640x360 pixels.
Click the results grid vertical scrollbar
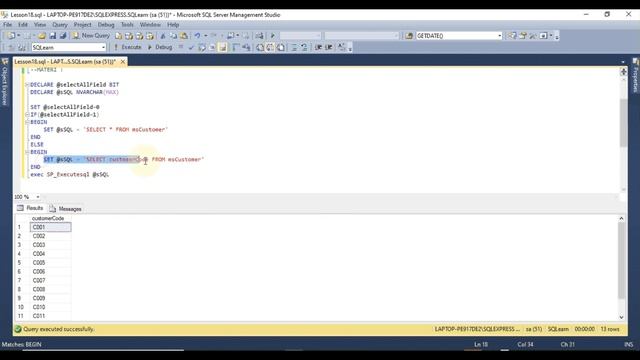[x=622, y=261]
